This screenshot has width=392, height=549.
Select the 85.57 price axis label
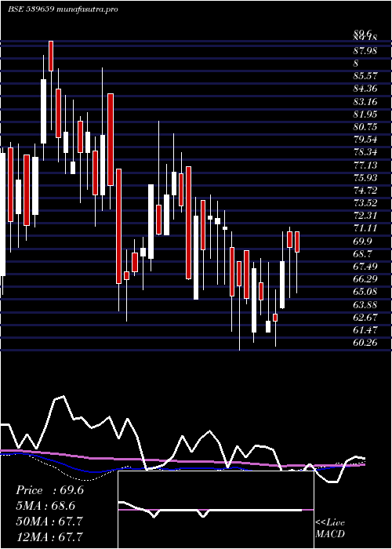tap(365, 76)
